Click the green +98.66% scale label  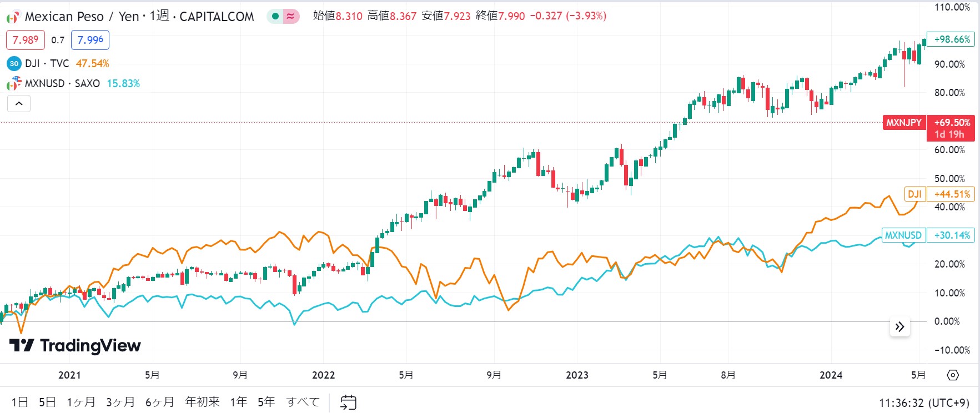coord(952,39)
